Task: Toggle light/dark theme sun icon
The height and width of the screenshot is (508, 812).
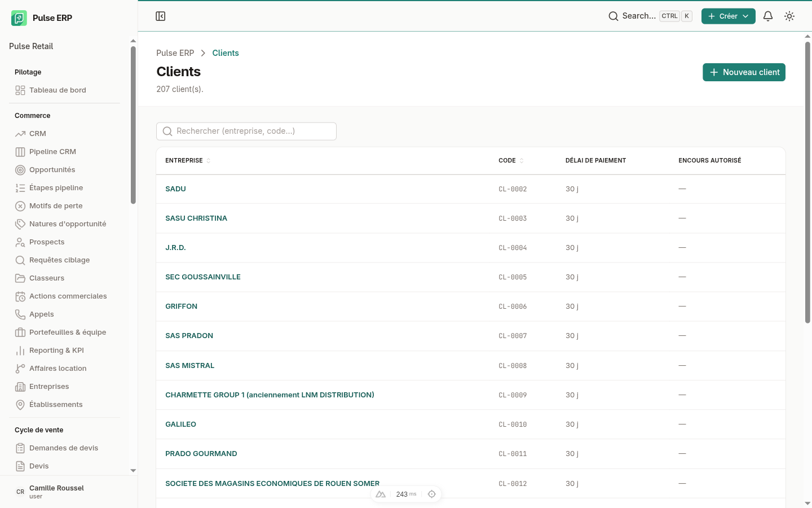Action: pyautogui.click(x=789, y=16)
